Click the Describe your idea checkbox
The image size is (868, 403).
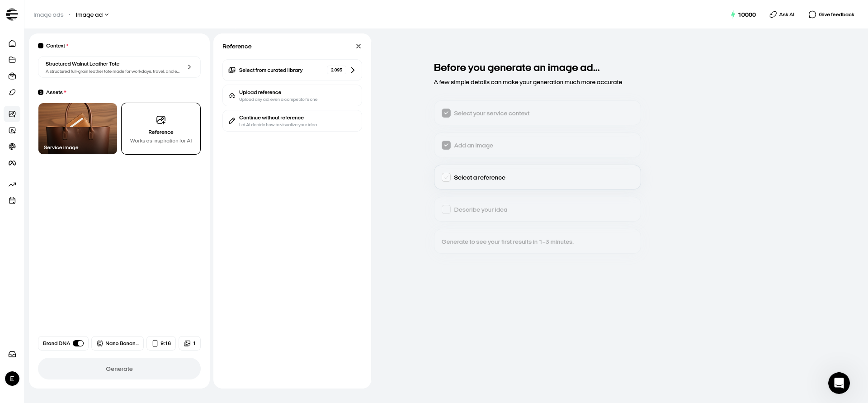pos(446,209)
